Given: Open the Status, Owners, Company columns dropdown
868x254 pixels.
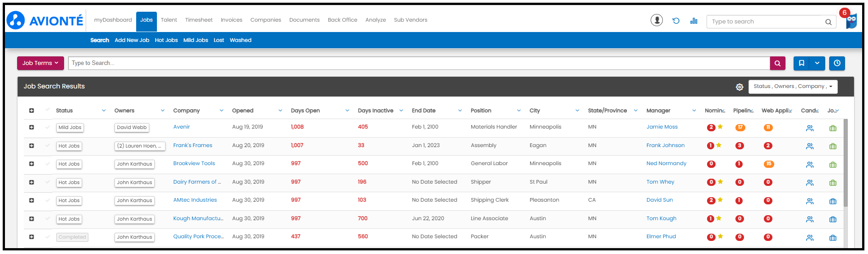Looking at the screenshot, I should (793, 87).
